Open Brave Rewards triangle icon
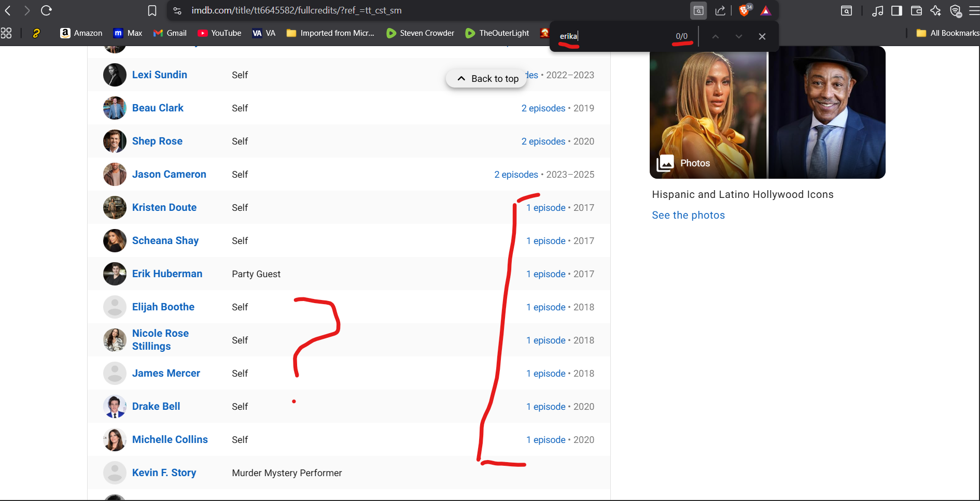 point(766,10)
